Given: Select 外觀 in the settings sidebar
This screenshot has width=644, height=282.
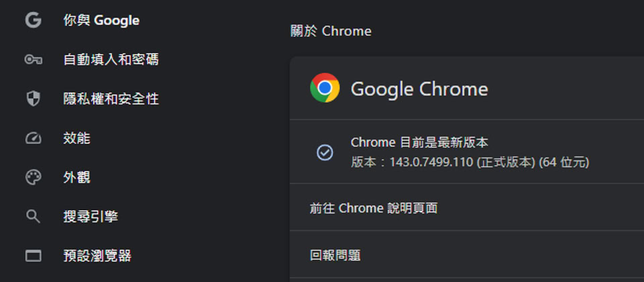Looking at the screenshot, I should (x=76, y=178).
